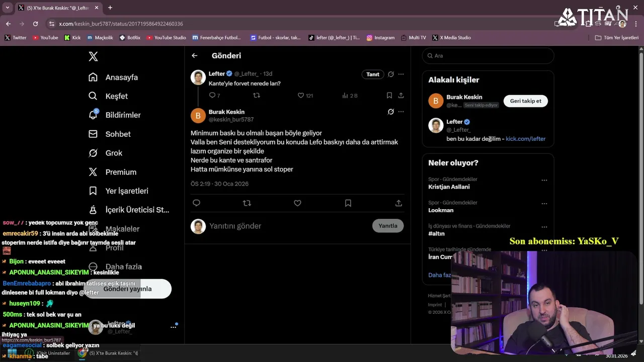Click Chrome icon in taskbar
The width and height of the screenshot is (644, 362).
(82, 353)
